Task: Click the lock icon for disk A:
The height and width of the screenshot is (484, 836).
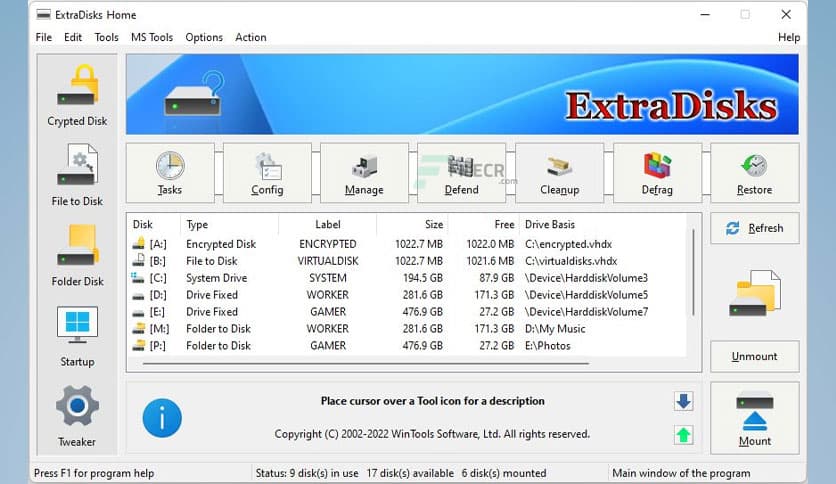Action: coord(139,244)
